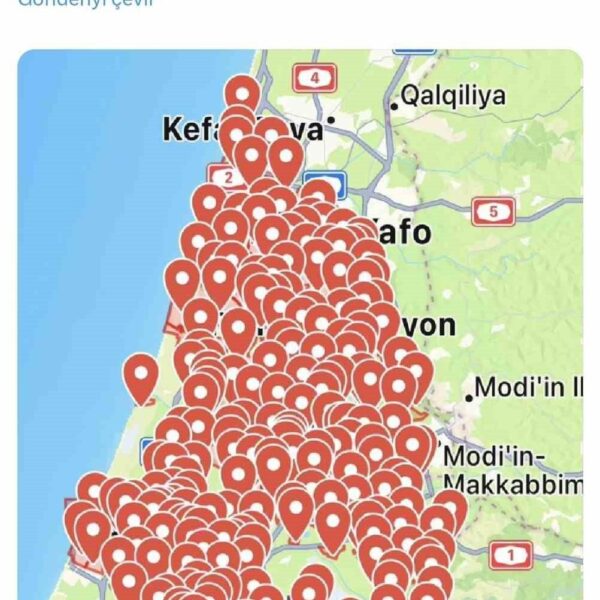This screenshot has width=600, height=600.
Task: Open the embedded map image
Action: point(300,324)
